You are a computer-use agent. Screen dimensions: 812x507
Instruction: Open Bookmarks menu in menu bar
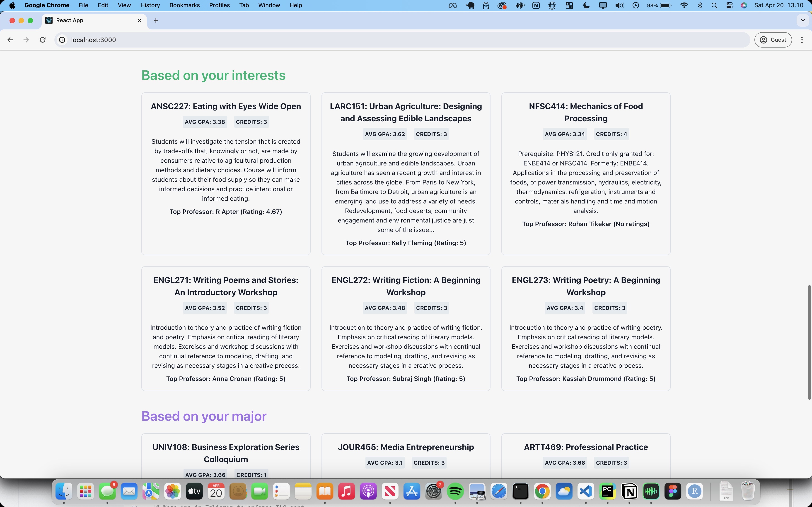(x=184, y=5)
